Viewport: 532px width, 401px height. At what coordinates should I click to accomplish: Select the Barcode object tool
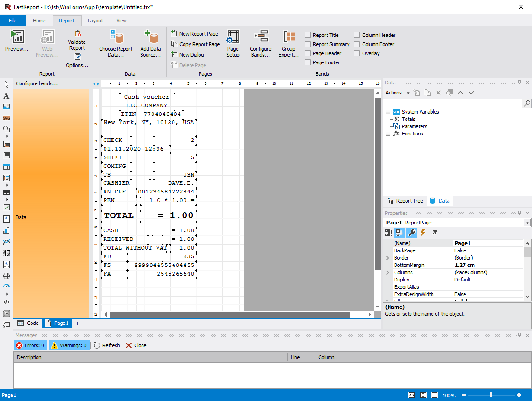tap(6, 193)
